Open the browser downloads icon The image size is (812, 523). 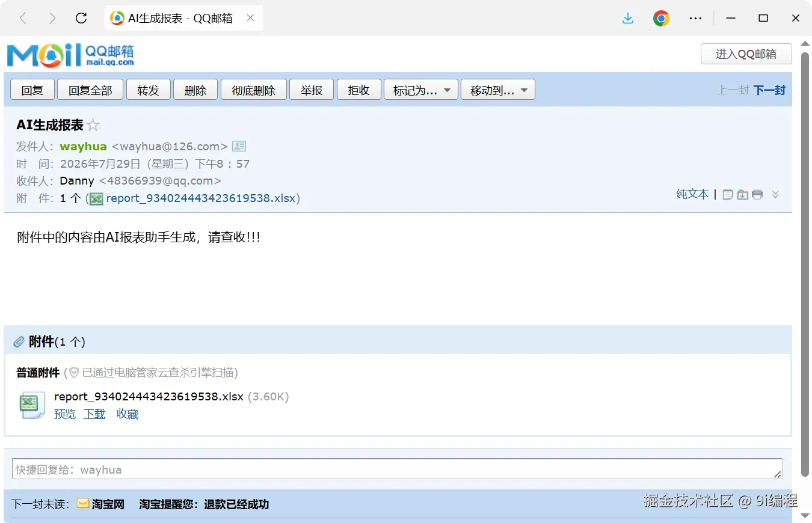(628, 18)
